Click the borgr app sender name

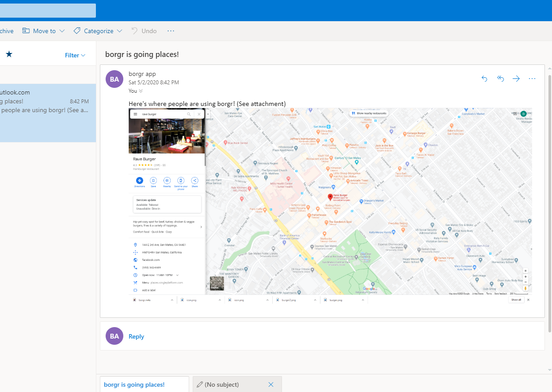(142, 74)
